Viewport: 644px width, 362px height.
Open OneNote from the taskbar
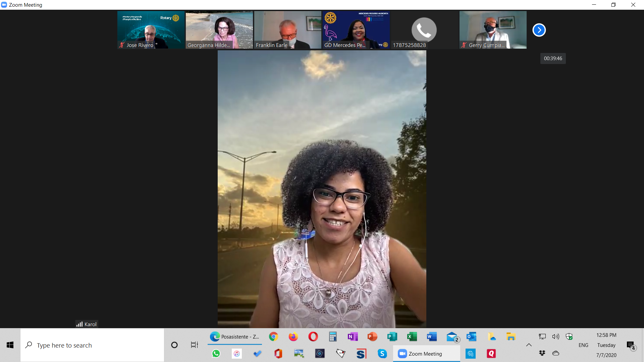pos(353,337)
